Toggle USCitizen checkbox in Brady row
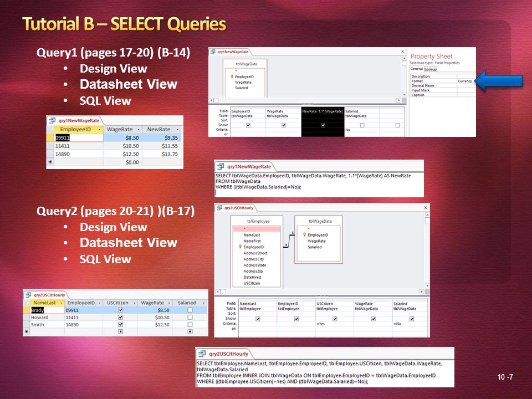532x399 pixels. click(x=120, y=310)
